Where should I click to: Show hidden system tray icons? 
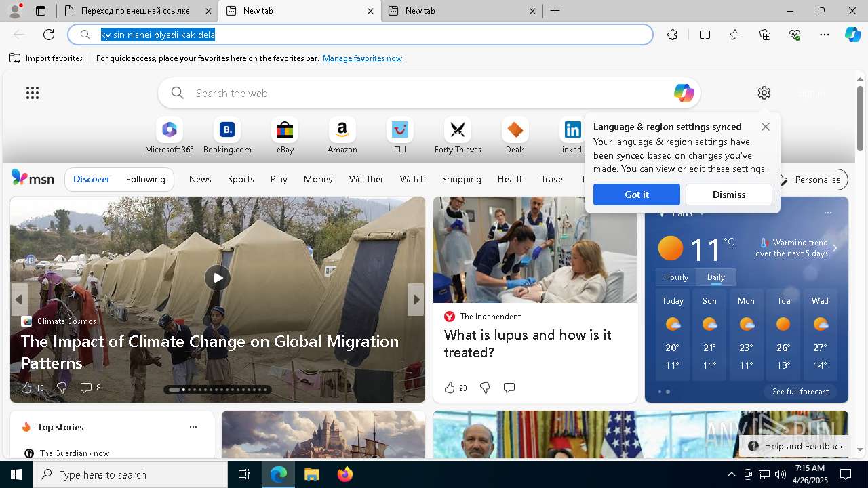(731, 474)
